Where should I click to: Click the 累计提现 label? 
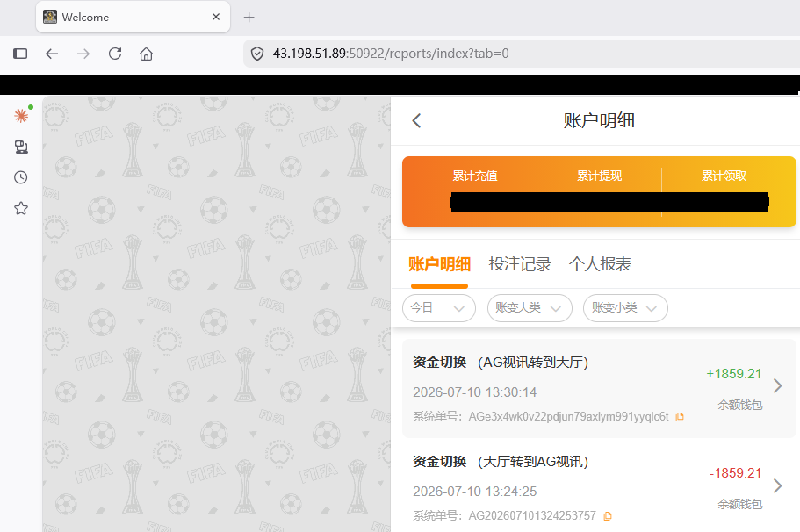click(x=600, y=176)
